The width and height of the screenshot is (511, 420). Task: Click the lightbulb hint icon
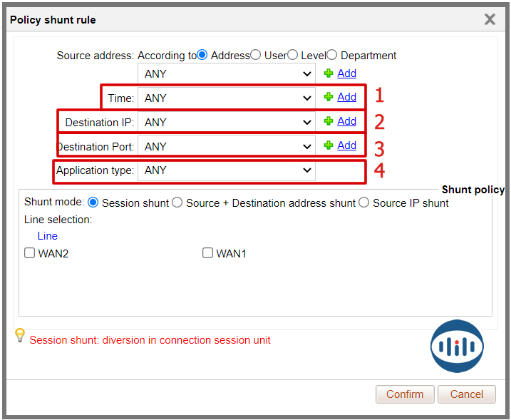pyautogui.click(x=20, y=335)
